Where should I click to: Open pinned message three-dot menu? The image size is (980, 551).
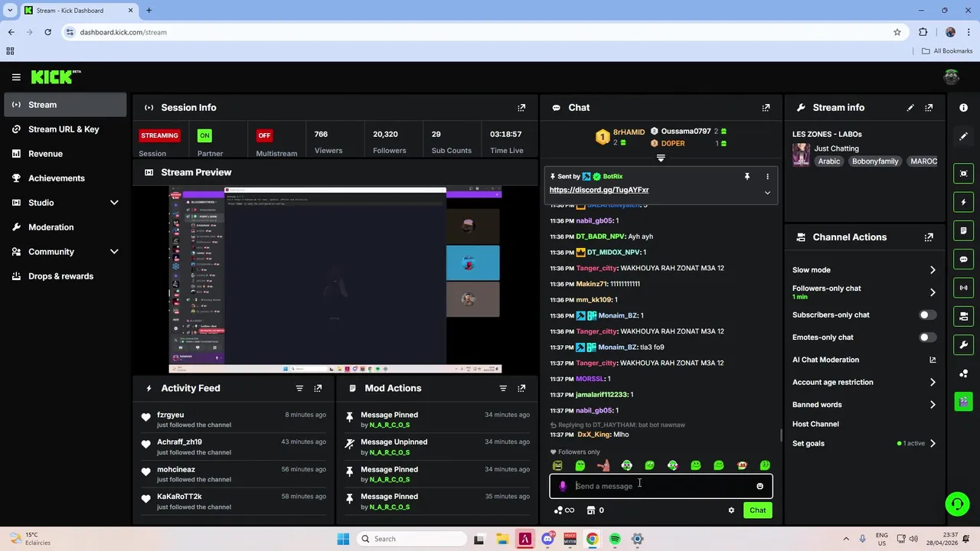767,177
